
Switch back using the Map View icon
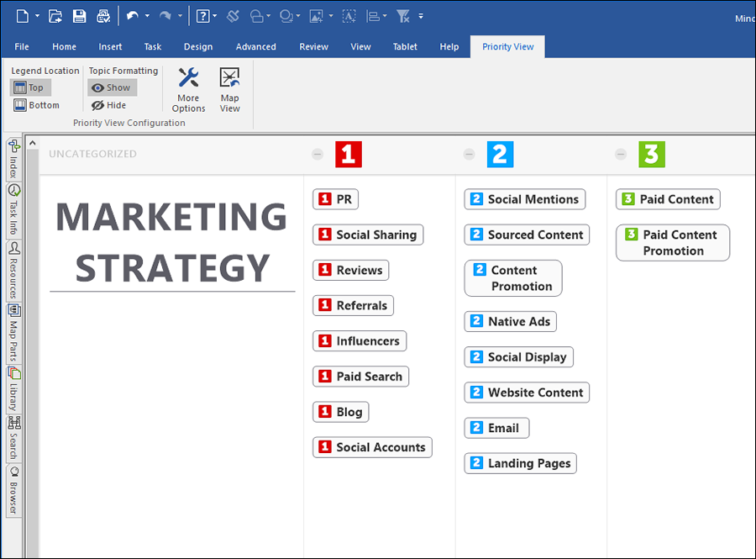pyautogui.click(x=229, y=90)
